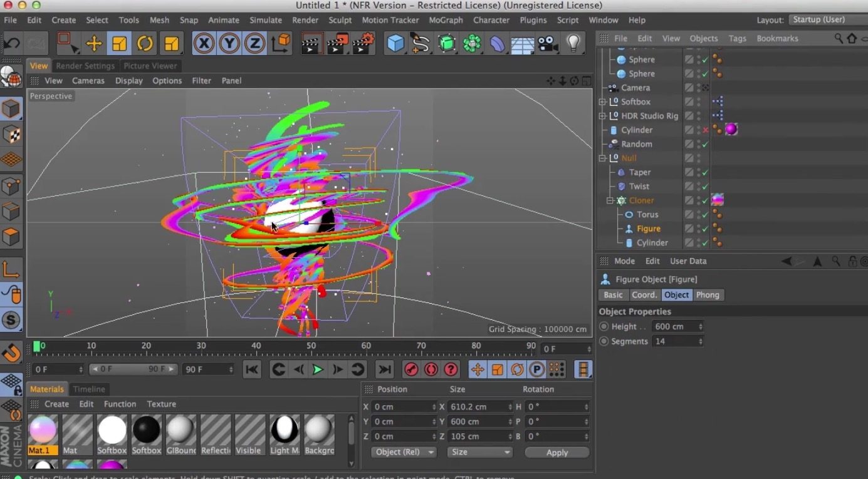Enable the Cylinder with red X
The width and height of the screenshot is (868, 479).
706,130
